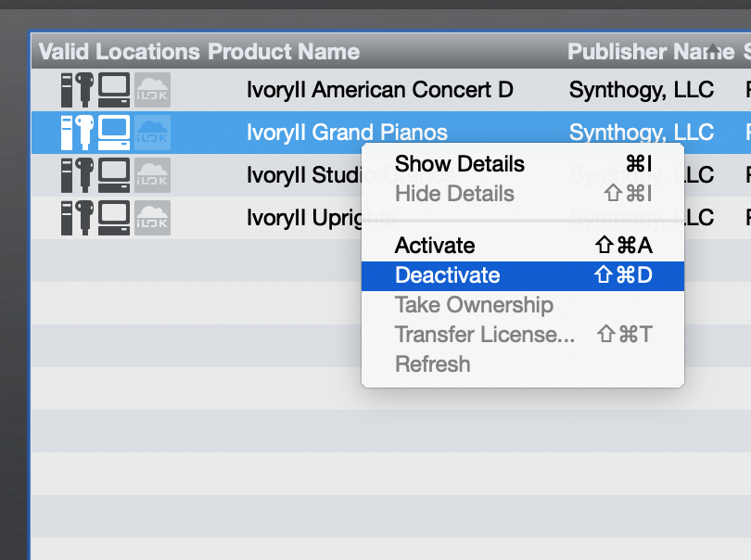Select Show Details in context menu
The image size is (751, 560).
click(523, 164)
